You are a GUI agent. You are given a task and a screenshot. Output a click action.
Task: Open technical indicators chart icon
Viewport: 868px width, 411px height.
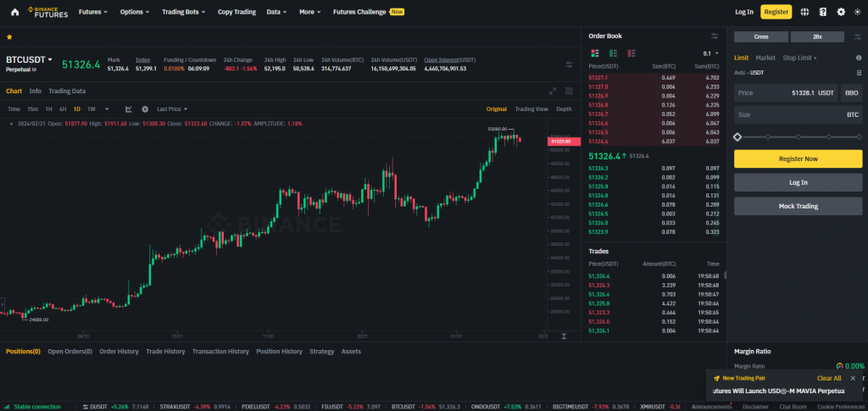pos(129,109)
